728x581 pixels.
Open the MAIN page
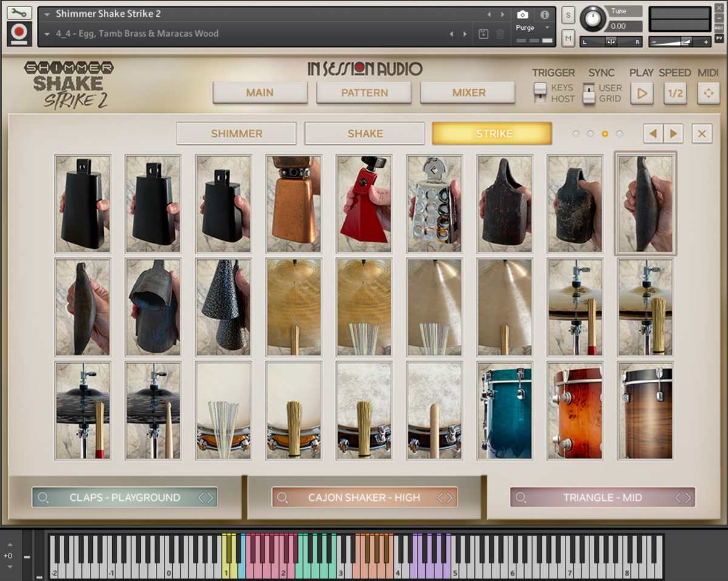[x=260, y=93]
